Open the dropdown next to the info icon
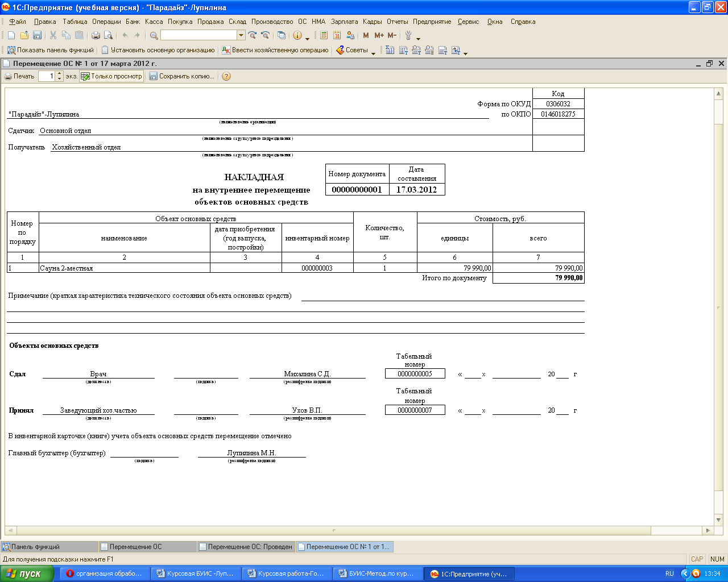The image size is (728, 582). pyautogui.click(x=308, y=38)
